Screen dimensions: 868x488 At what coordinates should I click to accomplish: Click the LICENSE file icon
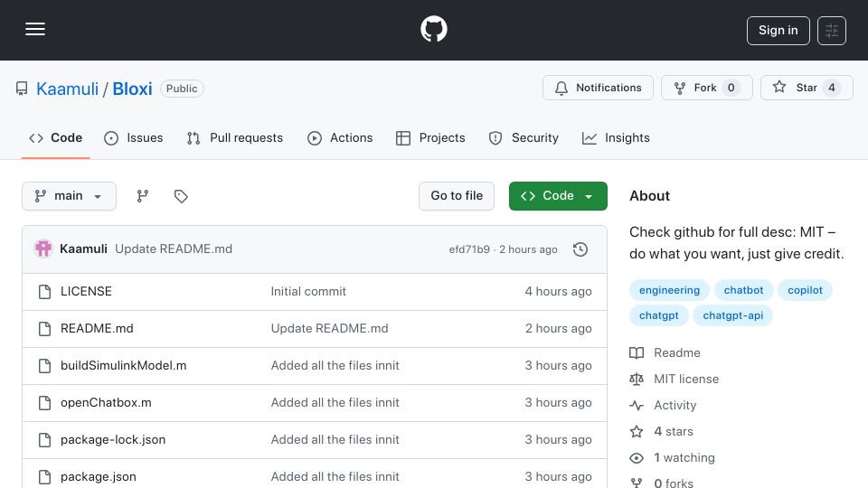click(45, 292)
